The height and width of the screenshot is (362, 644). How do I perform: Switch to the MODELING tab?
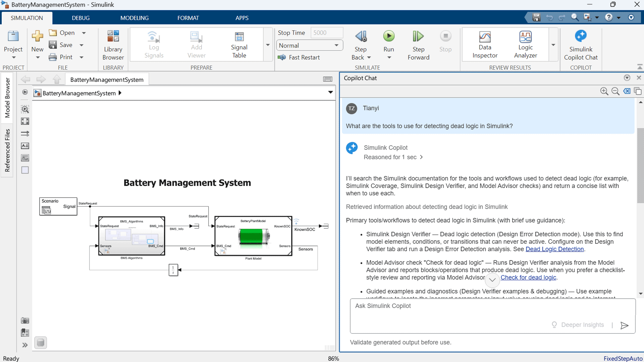(134, 18)
